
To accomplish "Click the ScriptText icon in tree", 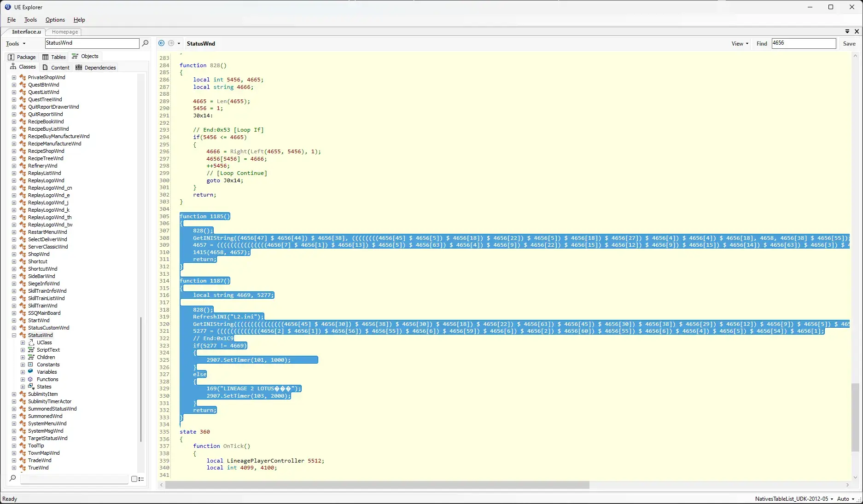I will point(31,350).
